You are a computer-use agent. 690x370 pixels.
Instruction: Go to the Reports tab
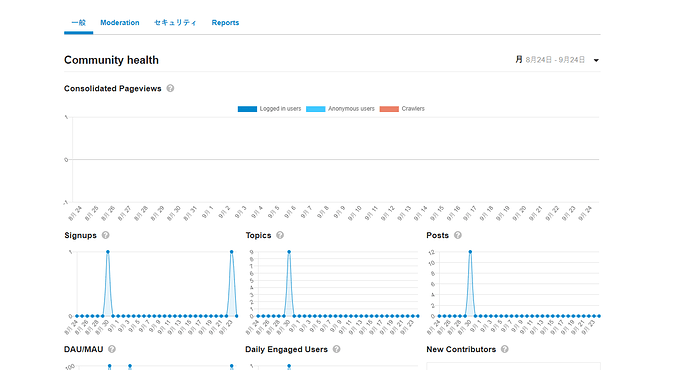click(x=225, y=22)
